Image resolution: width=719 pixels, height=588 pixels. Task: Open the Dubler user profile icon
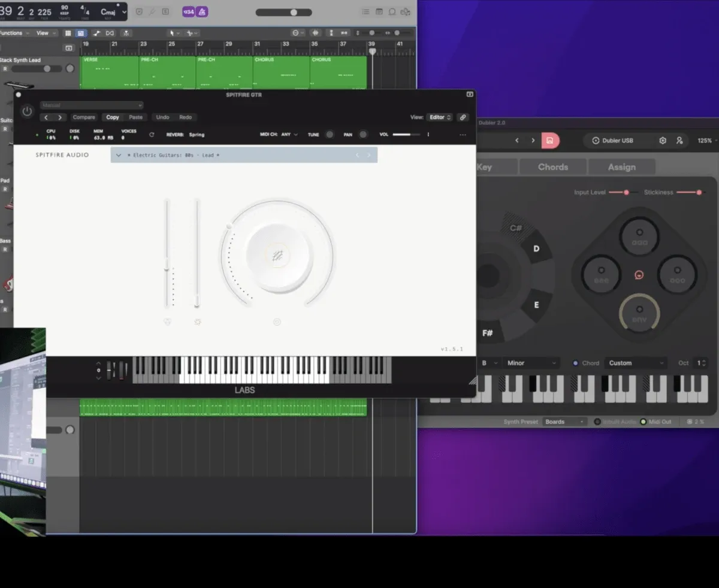(679, 140)
